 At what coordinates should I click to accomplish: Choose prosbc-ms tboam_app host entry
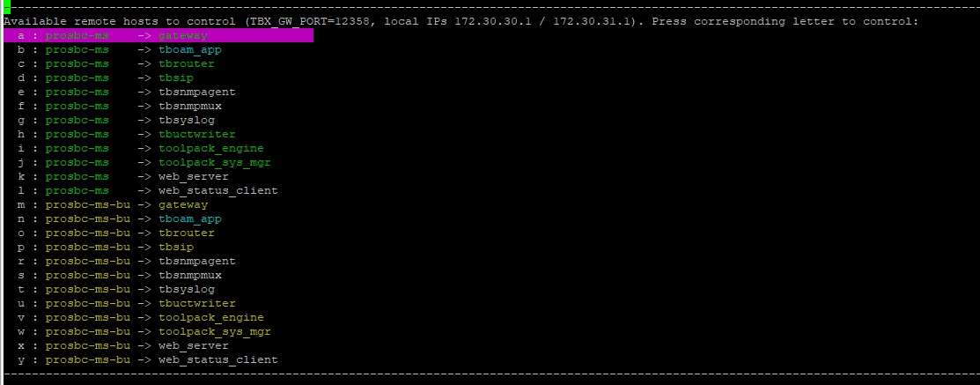coord(120,50)
